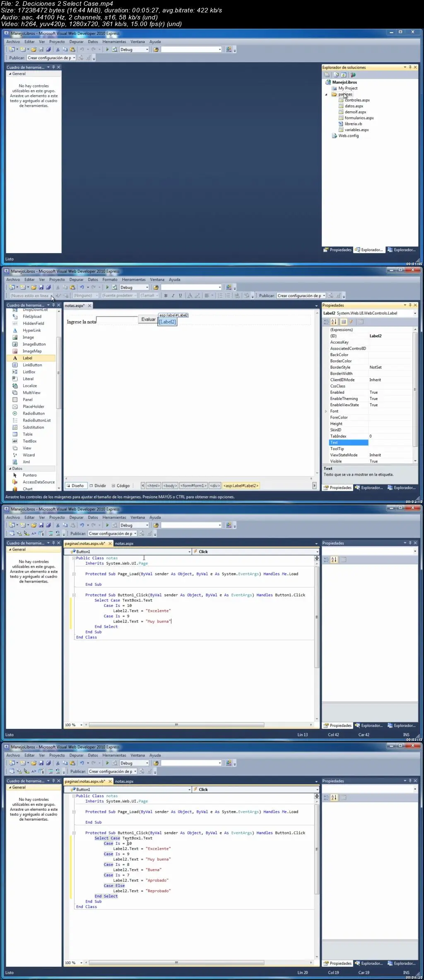Open Propiedades bottom tab in first frame

click(x=337, y=250)
